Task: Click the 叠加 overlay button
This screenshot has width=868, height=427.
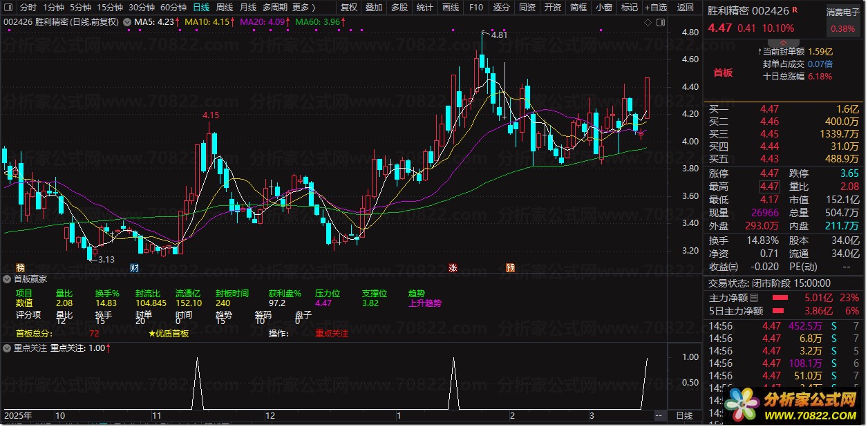Action: (374, 8)
